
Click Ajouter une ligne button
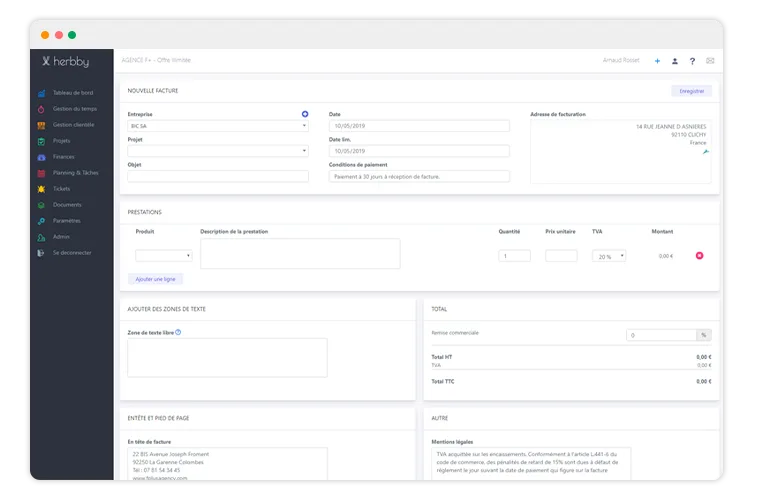coord(156,279)
